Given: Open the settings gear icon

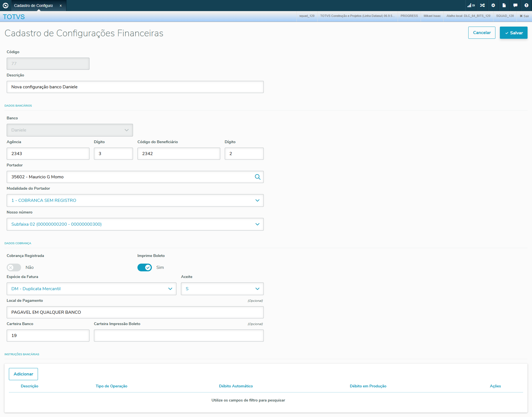Looking at the screenshot, I should 493,5.
